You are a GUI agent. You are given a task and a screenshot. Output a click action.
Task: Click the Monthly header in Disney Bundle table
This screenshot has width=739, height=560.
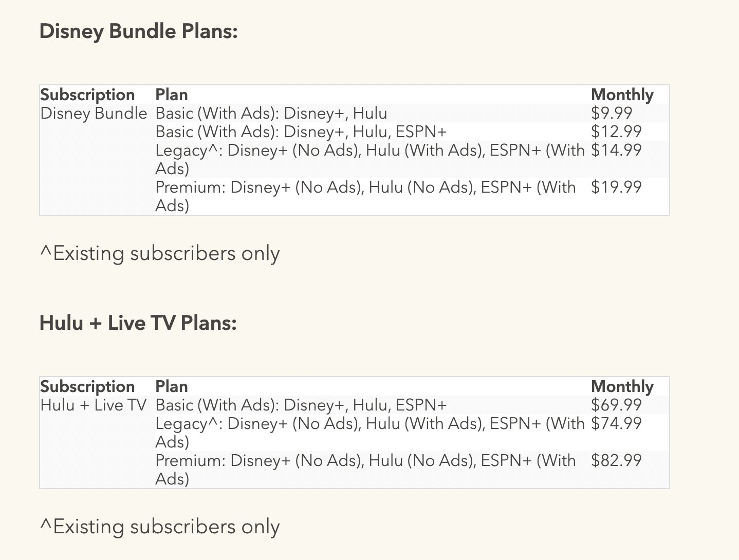tap(622, 95)
